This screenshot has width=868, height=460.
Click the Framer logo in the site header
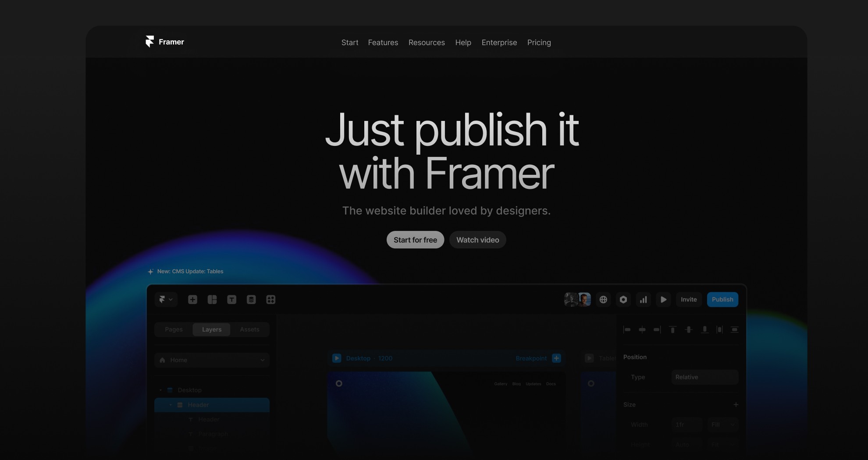click(164, 42)
